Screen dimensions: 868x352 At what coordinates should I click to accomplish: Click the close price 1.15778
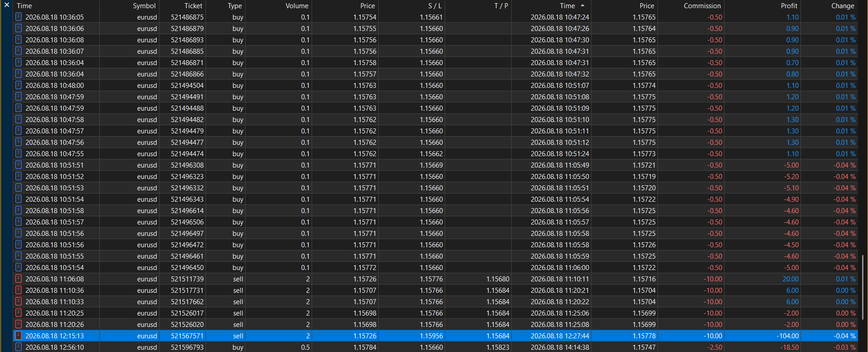coord(644,336)
